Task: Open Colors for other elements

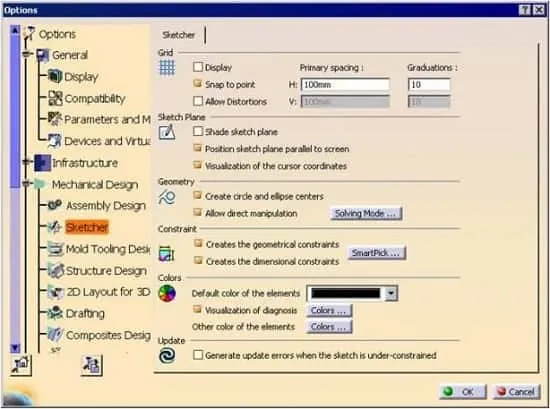Action: point(329,327)
